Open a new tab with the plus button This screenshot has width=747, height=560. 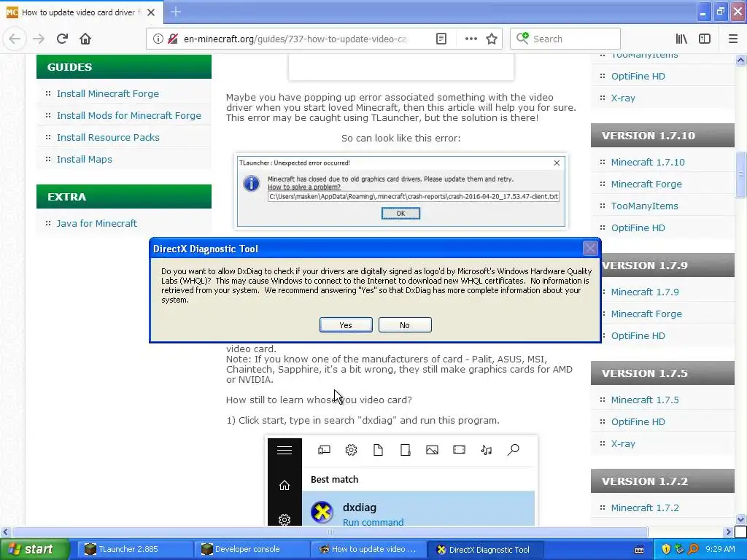[176, 12]
